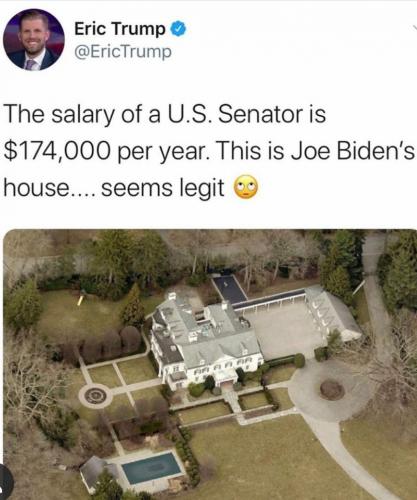
Task: Click the swimming pool in the photo
Action: (x=151, y=468)
